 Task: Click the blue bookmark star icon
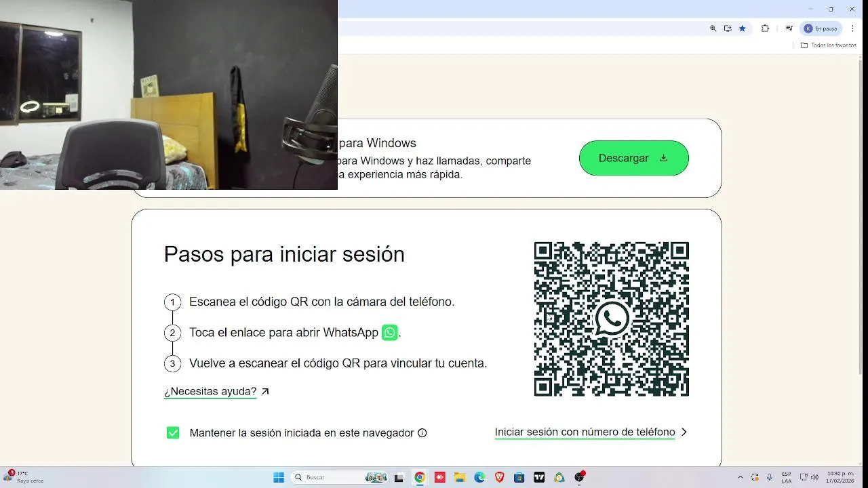[743, 28]
